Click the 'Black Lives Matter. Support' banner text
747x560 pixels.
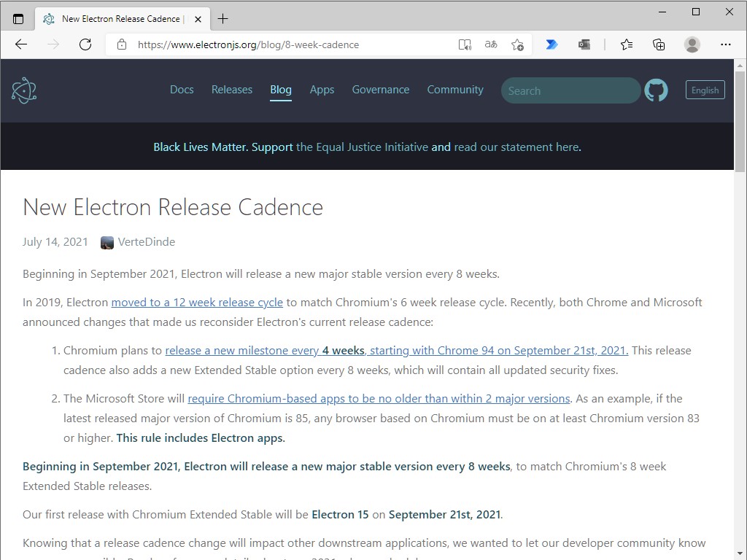coord(223,147)
